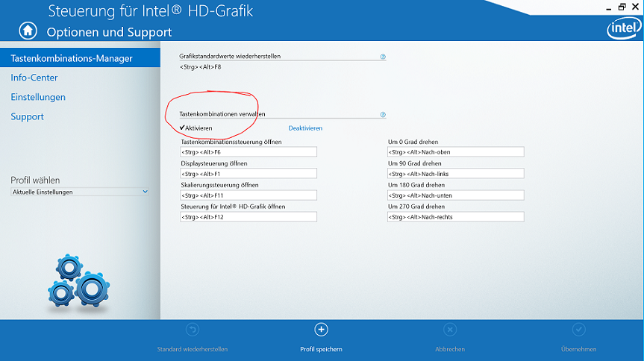Click the gears decoration image
Image resolution: width=644 pixels, height=361 pixels.
[x=79, y=281]
